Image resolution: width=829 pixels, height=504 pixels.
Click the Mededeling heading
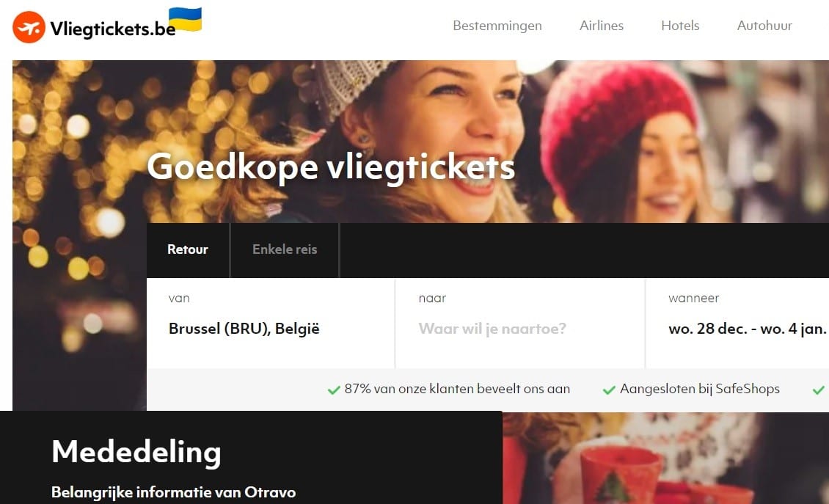point(136,452)
